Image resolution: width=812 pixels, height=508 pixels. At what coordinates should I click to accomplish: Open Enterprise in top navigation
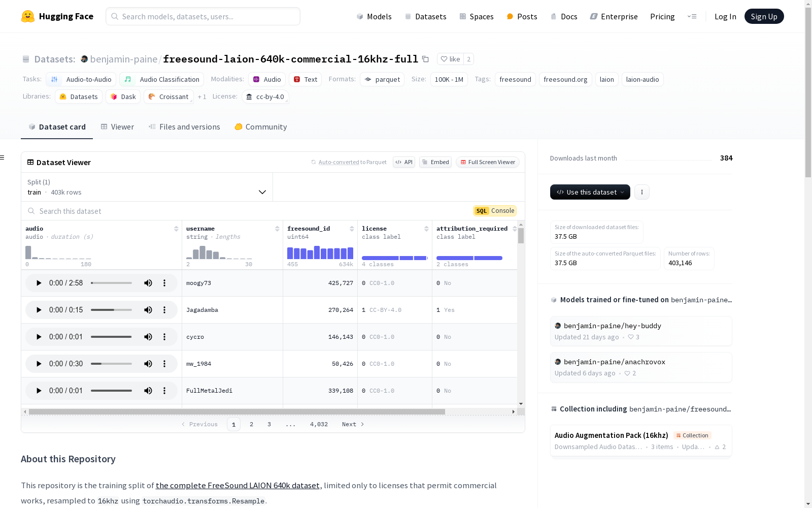tap(614, 16)
